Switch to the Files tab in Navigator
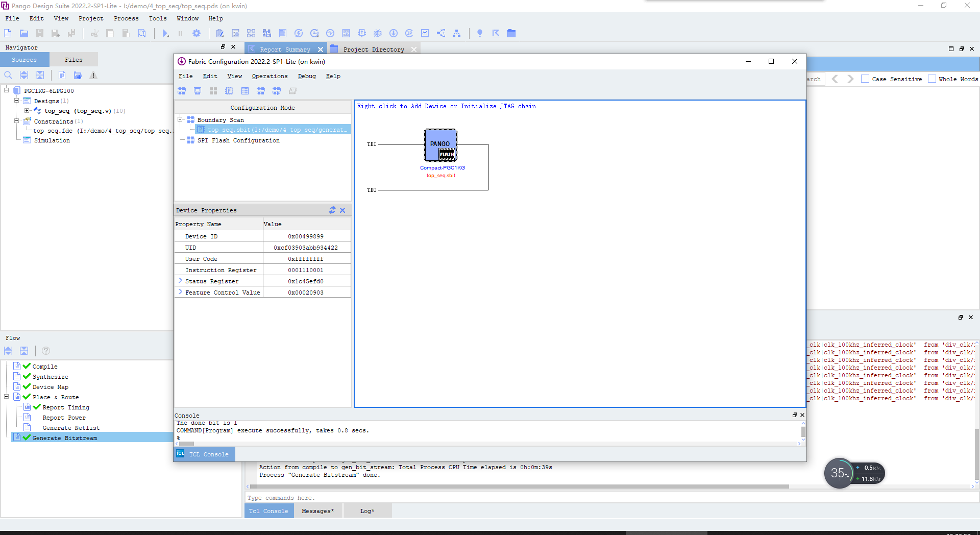The width and height of the screenshot is (980, 535). pyautogui.click(x=73, y=60)
